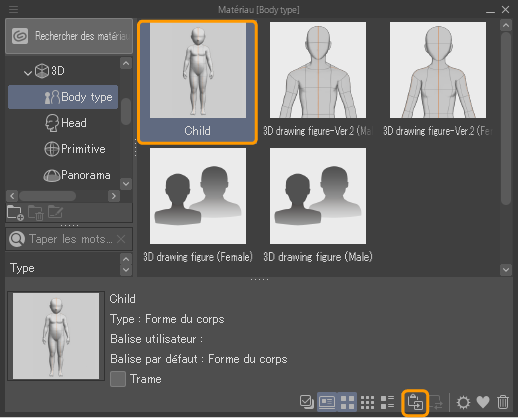518x418 pixels.
Task: Create new material folder
Action: click(15, 213)
